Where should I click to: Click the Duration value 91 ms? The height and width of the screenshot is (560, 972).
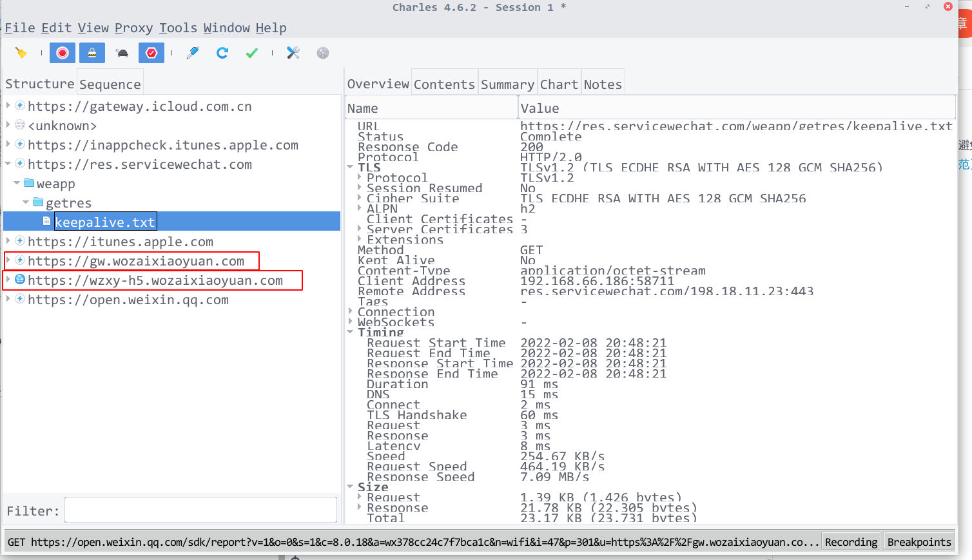pos(539,384)
